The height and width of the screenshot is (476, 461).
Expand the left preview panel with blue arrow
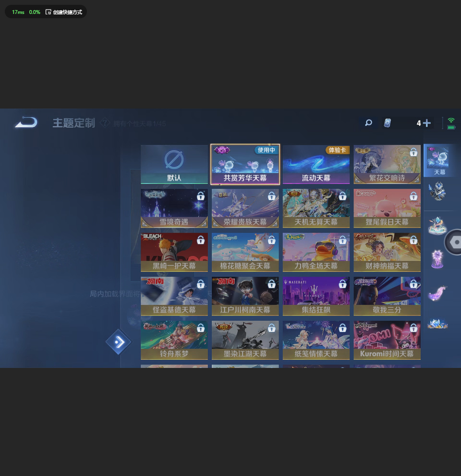click(x=118, y=342)
